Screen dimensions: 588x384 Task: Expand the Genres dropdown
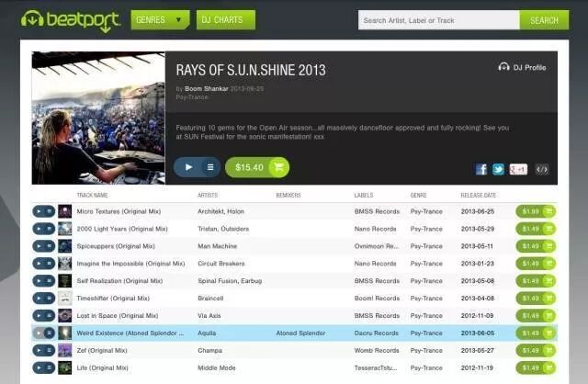[160, 20]
